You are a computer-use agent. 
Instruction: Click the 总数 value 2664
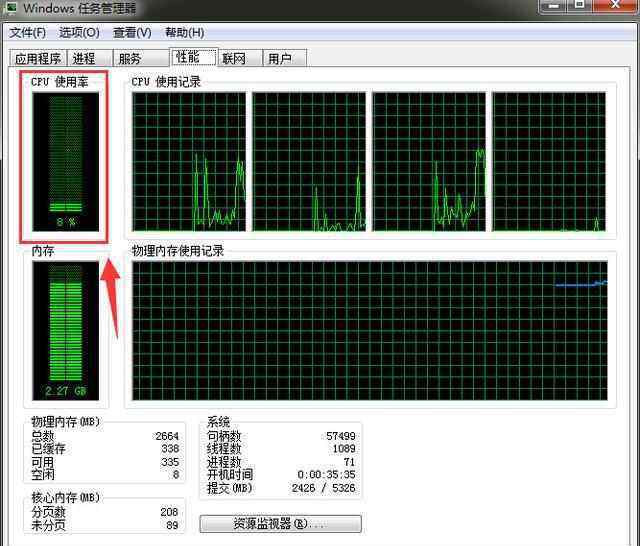(x=167, y=436)
